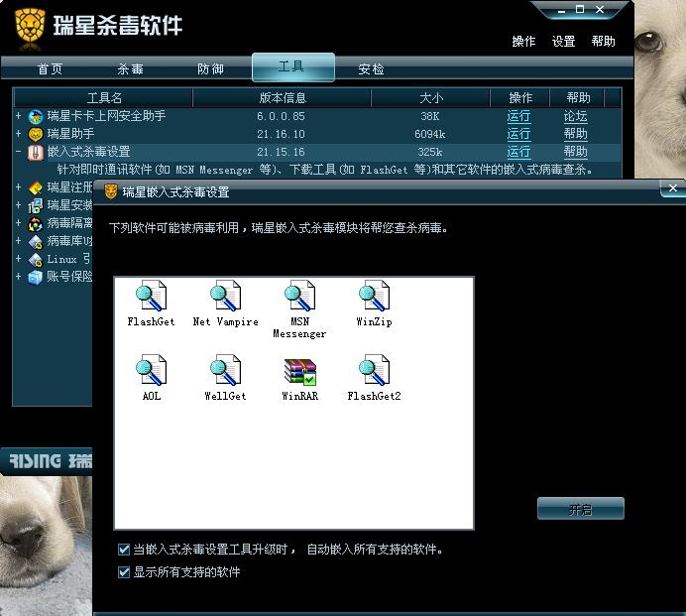Click the 账号保险 row icon
The height and width of the screenshot is (616, 686).
[x=36, y=277]
